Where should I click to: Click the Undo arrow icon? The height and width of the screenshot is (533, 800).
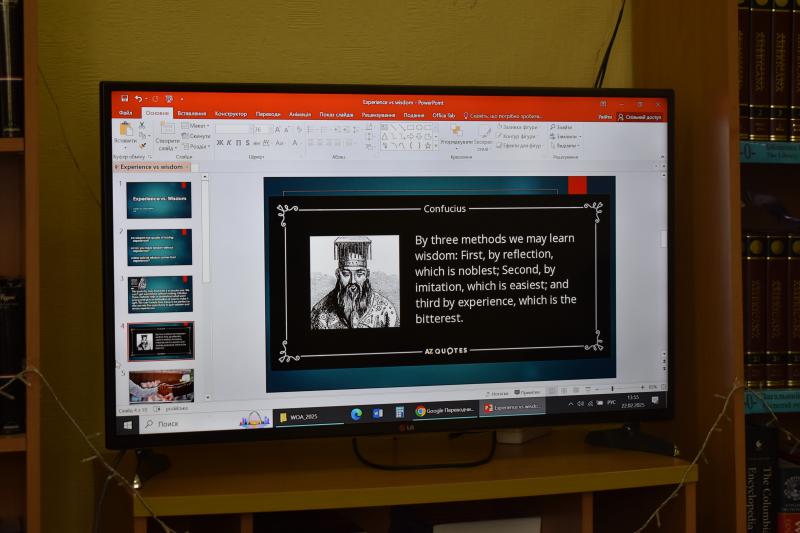[138, 98]
